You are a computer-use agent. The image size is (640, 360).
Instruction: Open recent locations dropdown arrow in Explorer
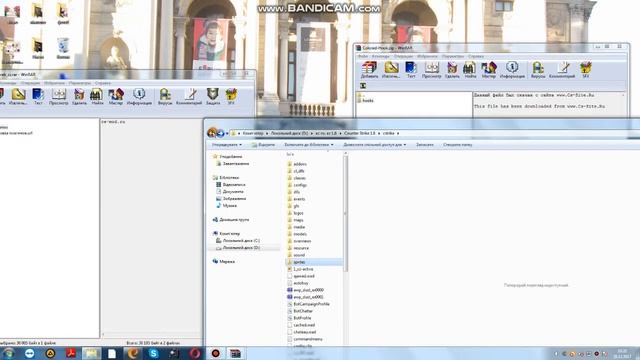[x=227, y=133]
